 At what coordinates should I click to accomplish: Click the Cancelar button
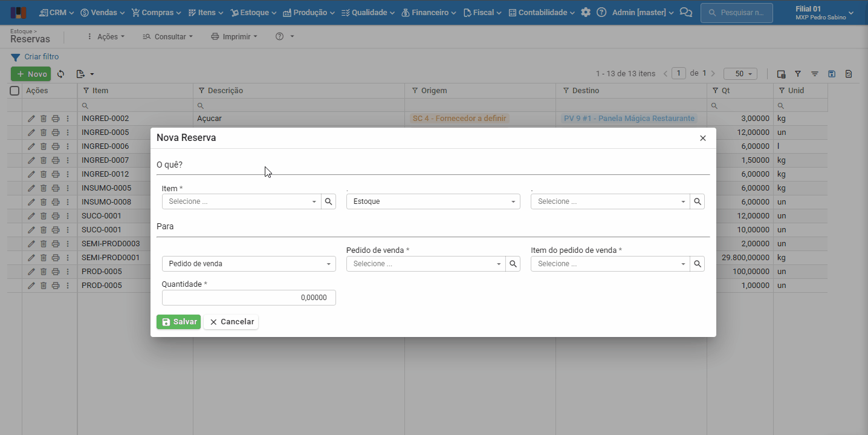pos(231,322)
